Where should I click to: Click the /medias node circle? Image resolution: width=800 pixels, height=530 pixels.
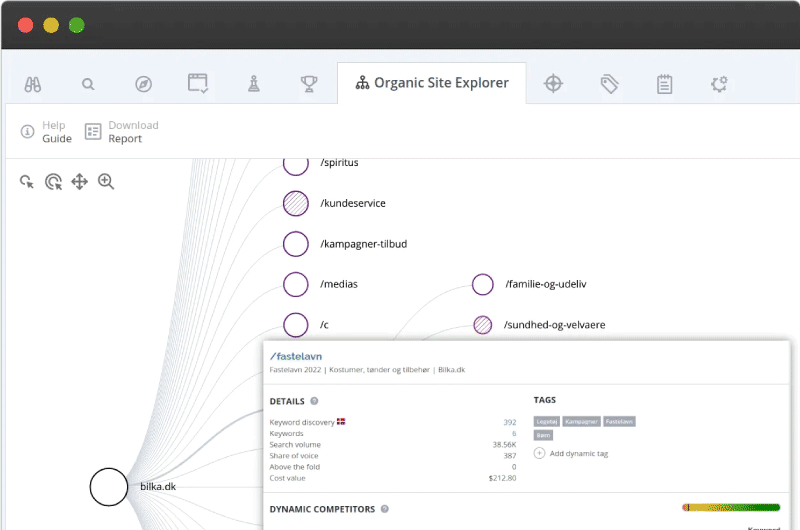click(x=296, y=284)
